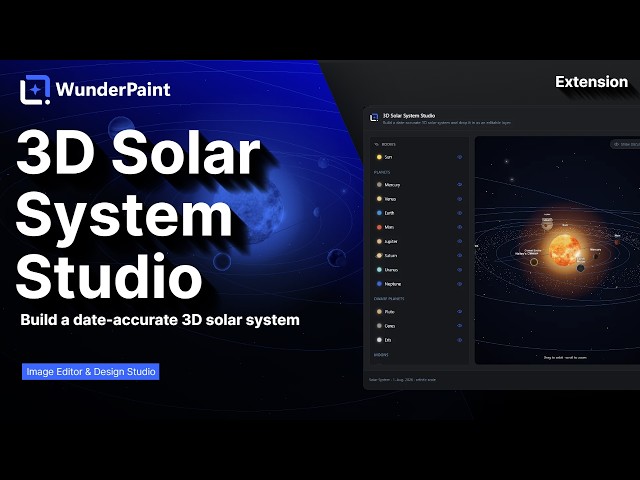This screenshot has width=640, height=480.
Task: Hide Mercury with its eye icon
Action: click(x=460, y=185)
